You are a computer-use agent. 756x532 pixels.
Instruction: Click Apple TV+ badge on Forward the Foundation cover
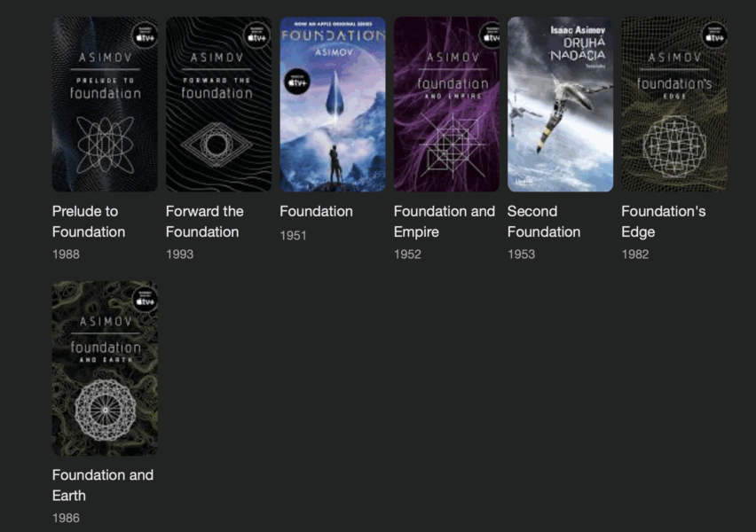point(257,35)
